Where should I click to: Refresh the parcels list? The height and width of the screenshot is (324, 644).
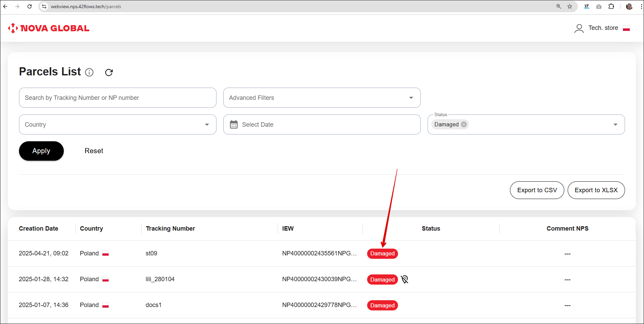point(109,72)
